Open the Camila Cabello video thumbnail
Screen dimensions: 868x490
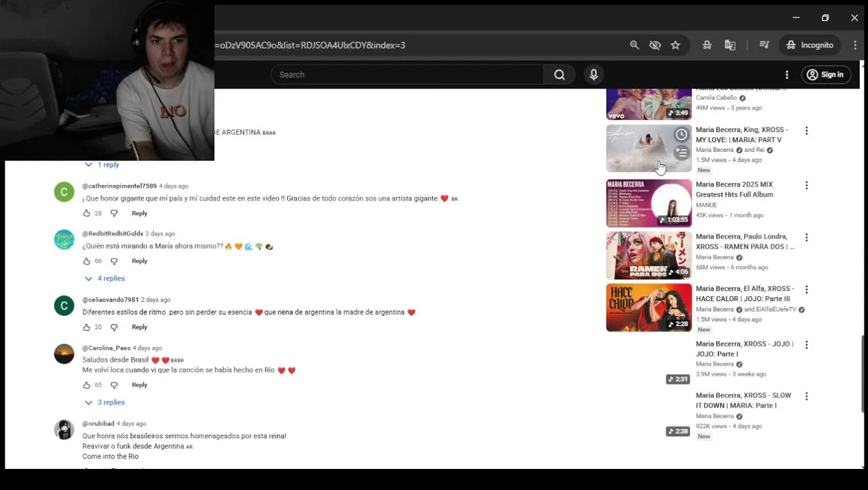click(649, 104)
